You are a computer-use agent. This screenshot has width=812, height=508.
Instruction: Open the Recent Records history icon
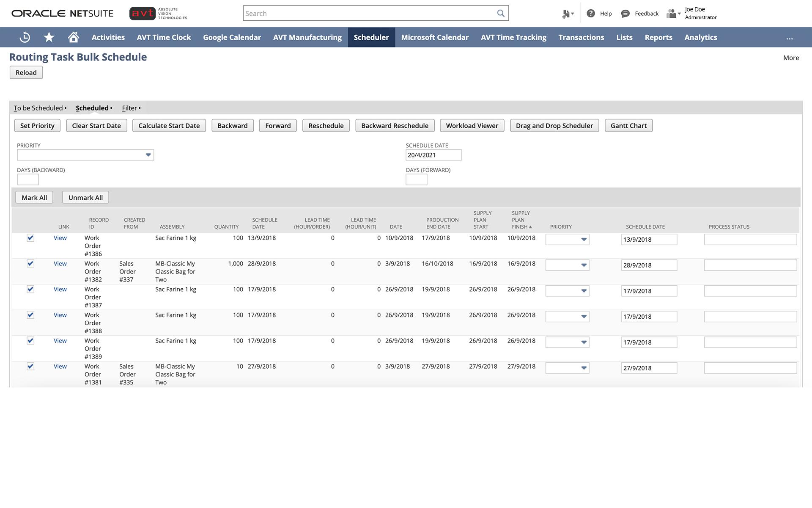[25, 37]
